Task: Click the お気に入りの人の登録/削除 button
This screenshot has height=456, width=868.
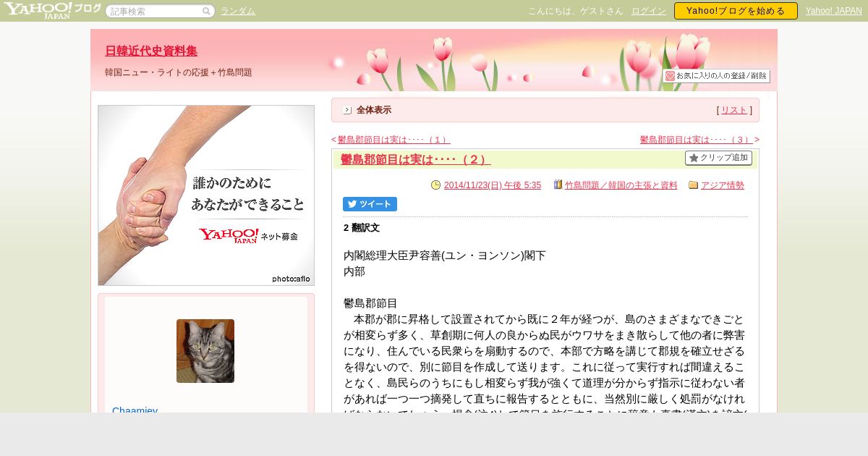Action: (x=716, y=76)
